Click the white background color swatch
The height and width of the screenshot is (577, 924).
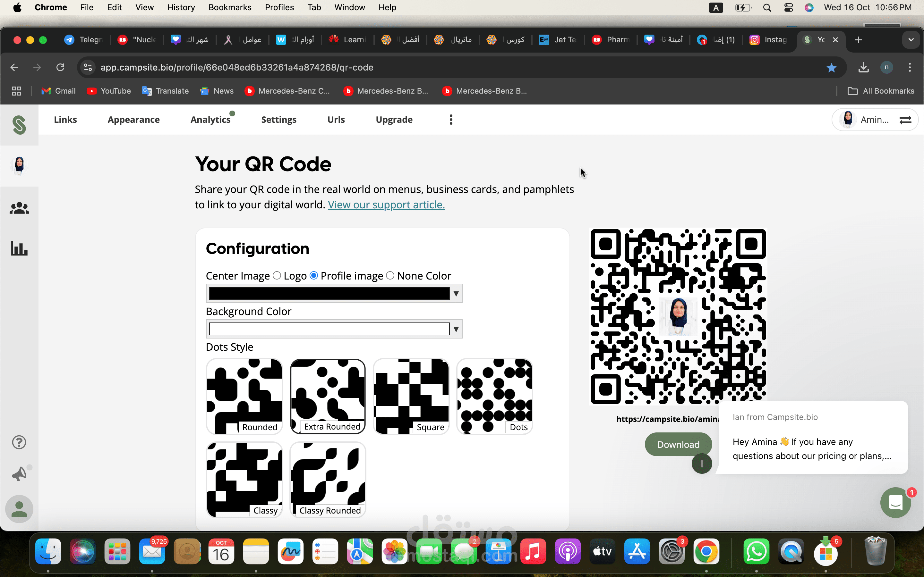(x=329, y=329)
